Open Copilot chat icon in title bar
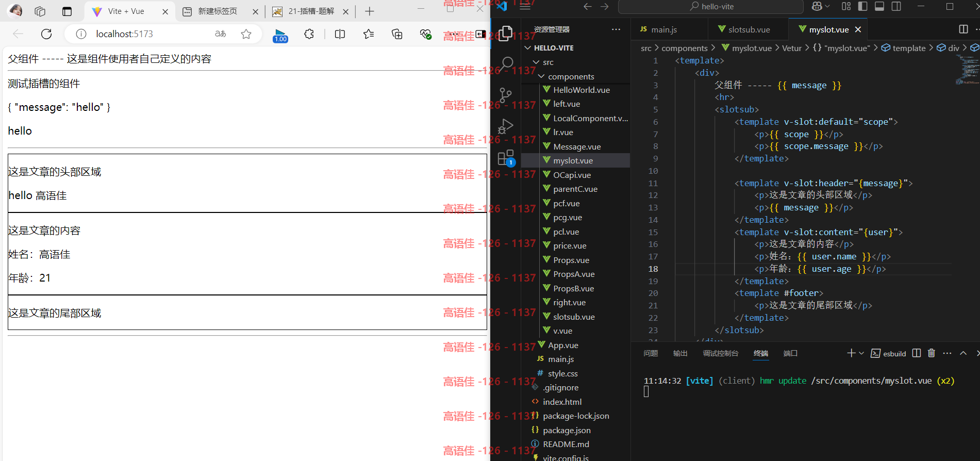Image resolution: width=980 pixels, height=461 pixels. (x=817, y=6)
